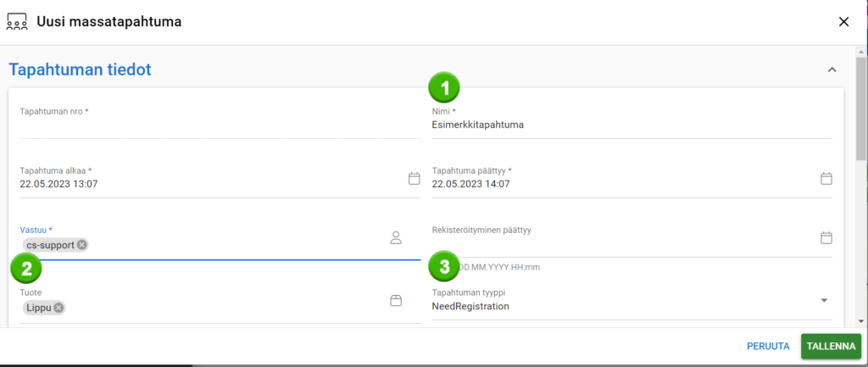Click the mass event group icon in header

pos(17,21)
